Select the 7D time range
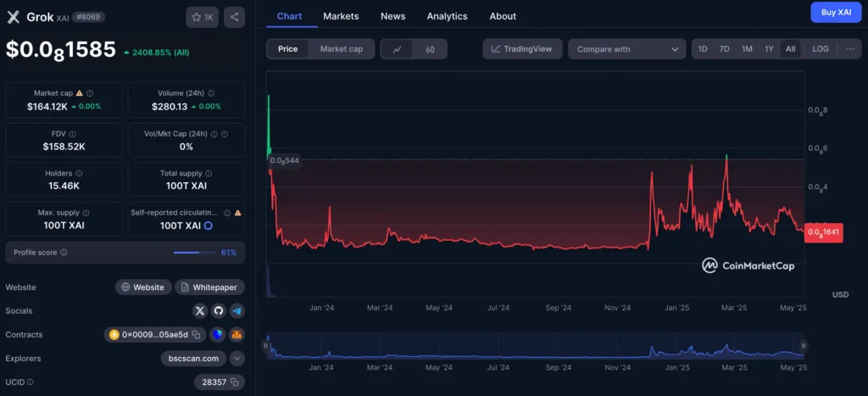868x396 pixels. pos(725,49)
